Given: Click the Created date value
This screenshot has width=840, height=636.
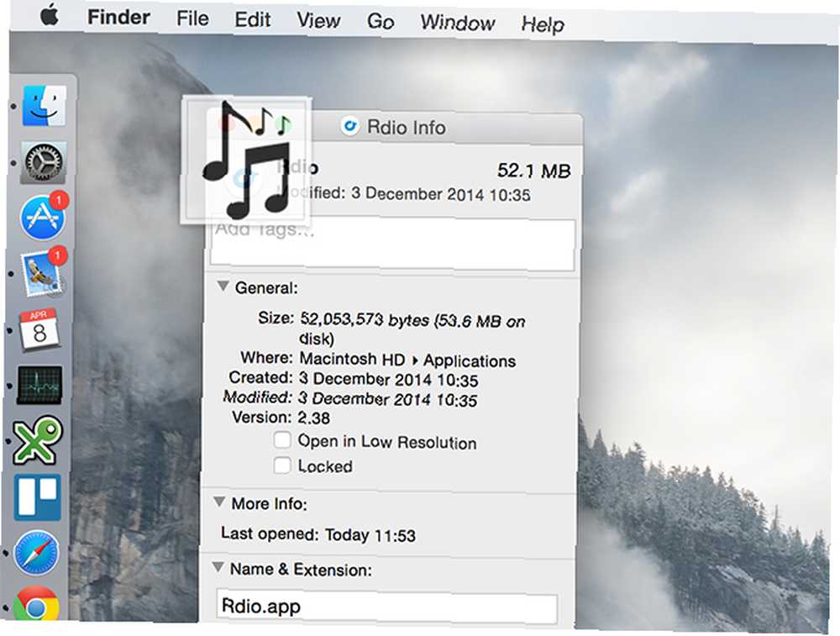Looking at the screenshot, I should [x=388, y=379].
